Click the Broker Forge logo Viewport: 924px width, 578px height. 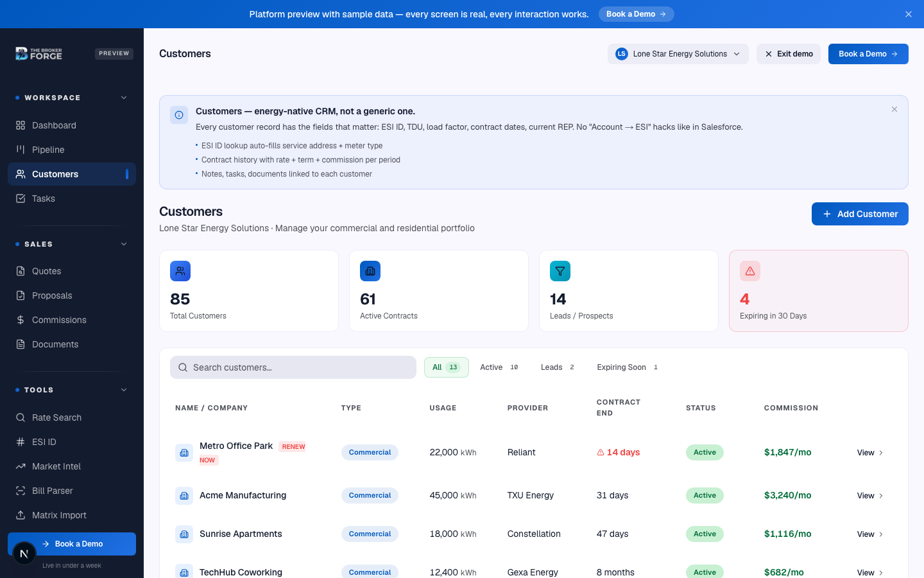[38, 54]
